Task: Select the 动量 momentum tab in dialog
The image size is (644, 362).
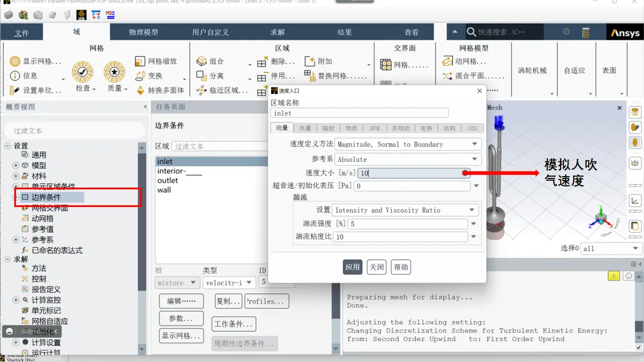Action: (x=282, y=128)
